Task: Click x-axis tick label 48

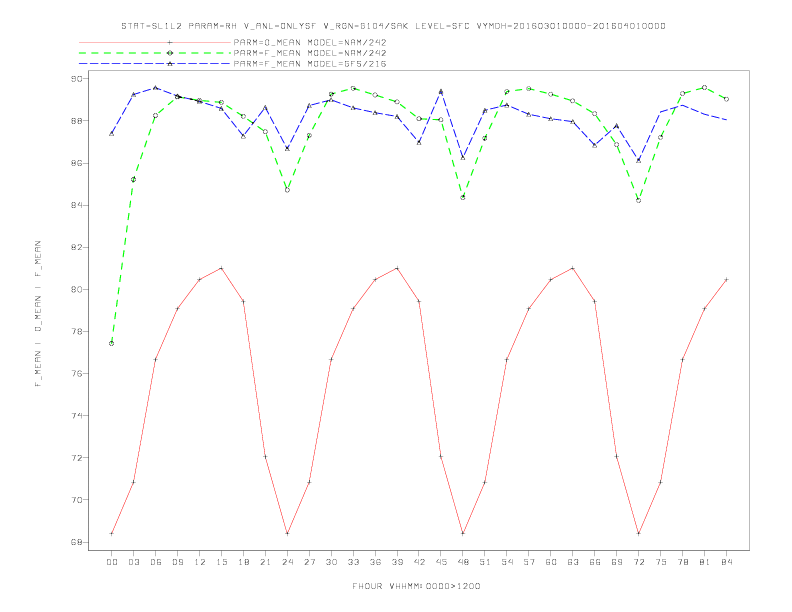Action: [463, 562]
